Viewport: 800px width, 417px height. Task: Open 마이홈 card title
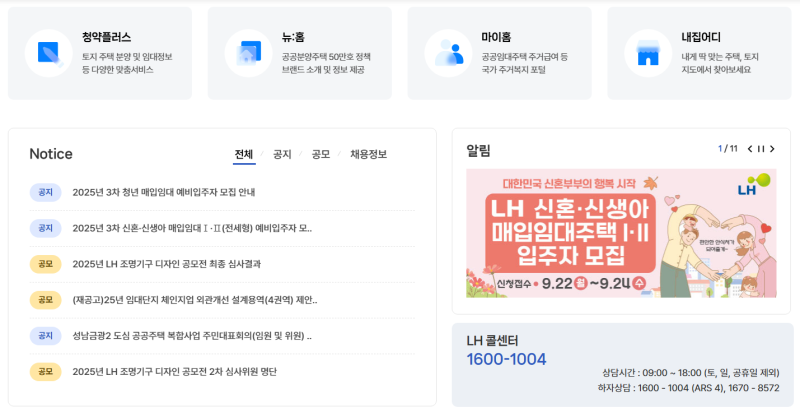496,37
